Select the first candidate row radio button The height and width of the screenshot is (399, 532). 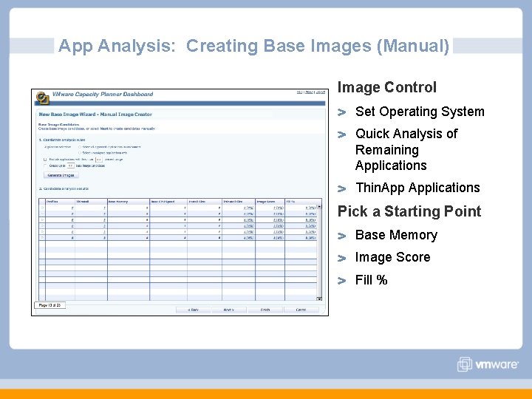[42, 208]
